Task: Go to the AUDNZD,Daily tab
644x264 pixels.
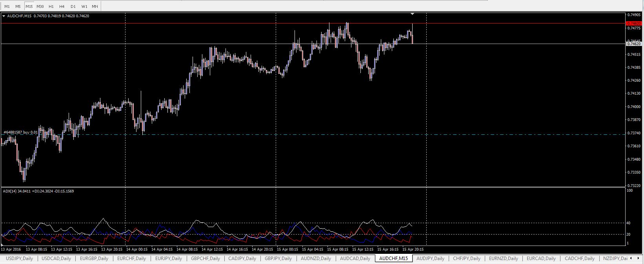Action: pos(316,258)
